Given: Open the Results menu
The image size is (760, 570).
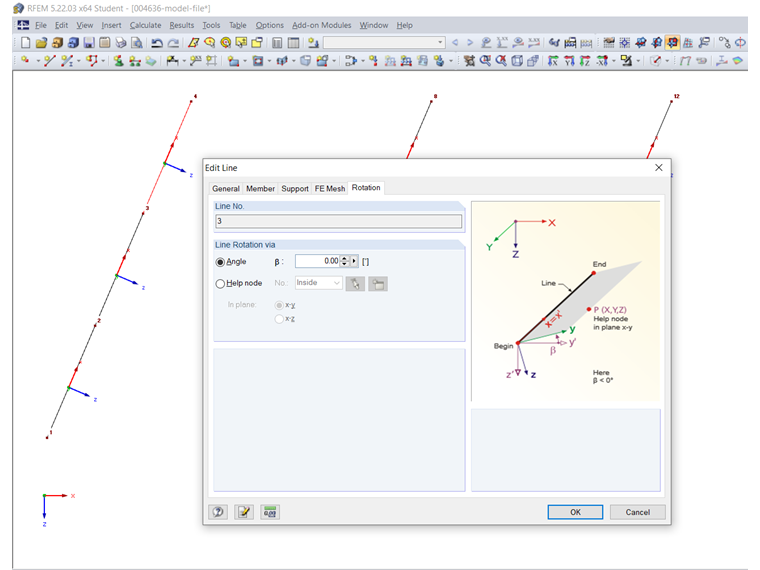Looking at the screenshot, I should [182, 25].
